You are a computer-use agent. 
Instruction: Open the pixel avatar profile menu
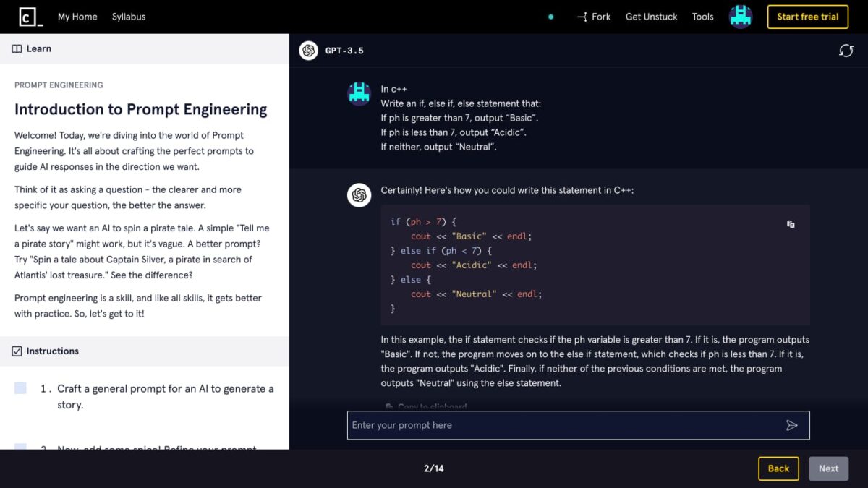741,17
